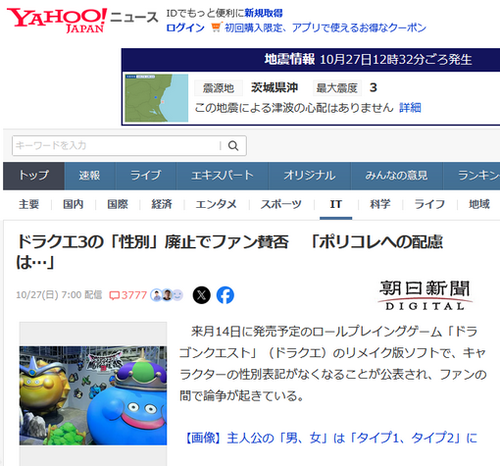Open the トップ tab
Screen dimensions: 500x466
(x=34, y=176)
